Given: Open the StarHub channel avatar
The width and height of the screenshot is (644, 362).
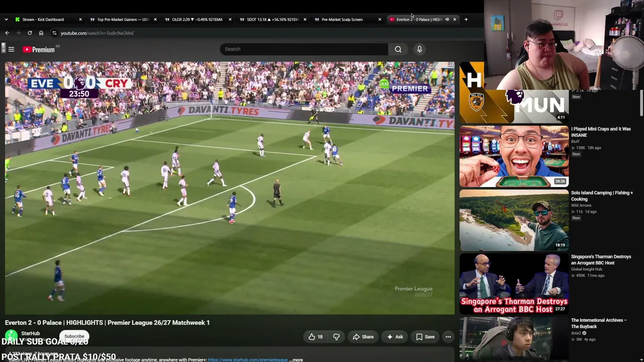Looking at the screenshot, I should [11, 335].
